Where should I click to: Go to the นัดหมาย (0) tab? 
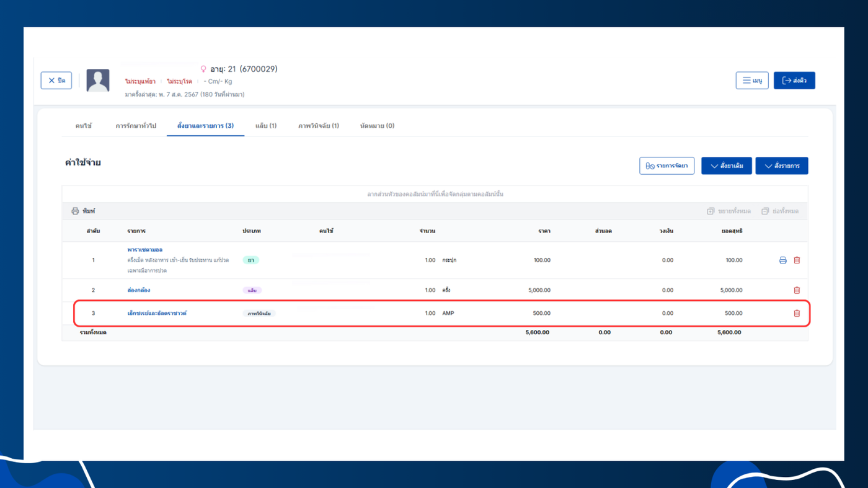[377, 126]
